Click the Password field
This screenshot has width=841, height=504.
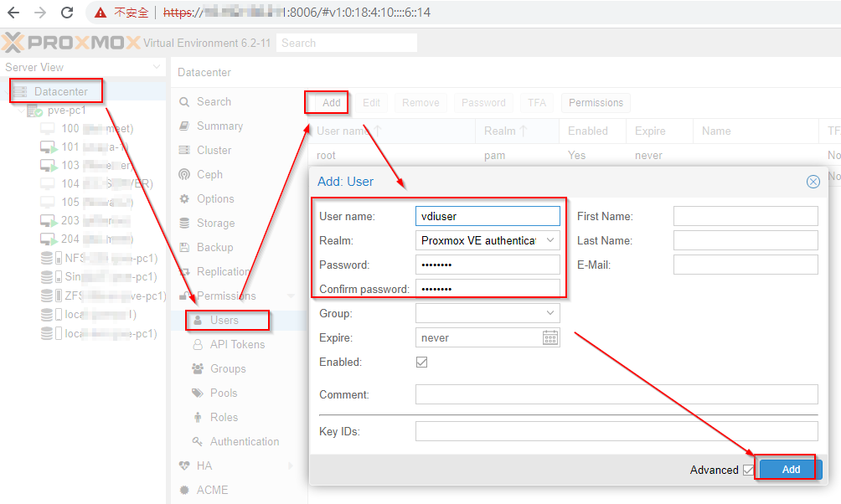point(488,265)
